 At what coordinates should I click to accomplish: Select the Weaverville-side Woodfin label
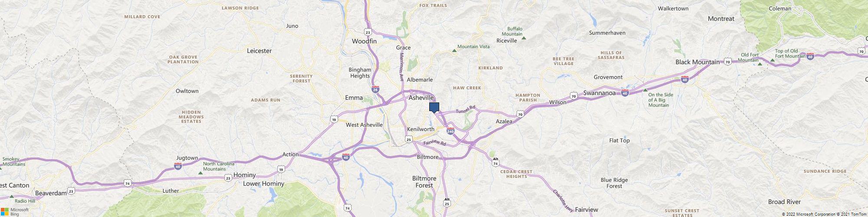point(364,41)
